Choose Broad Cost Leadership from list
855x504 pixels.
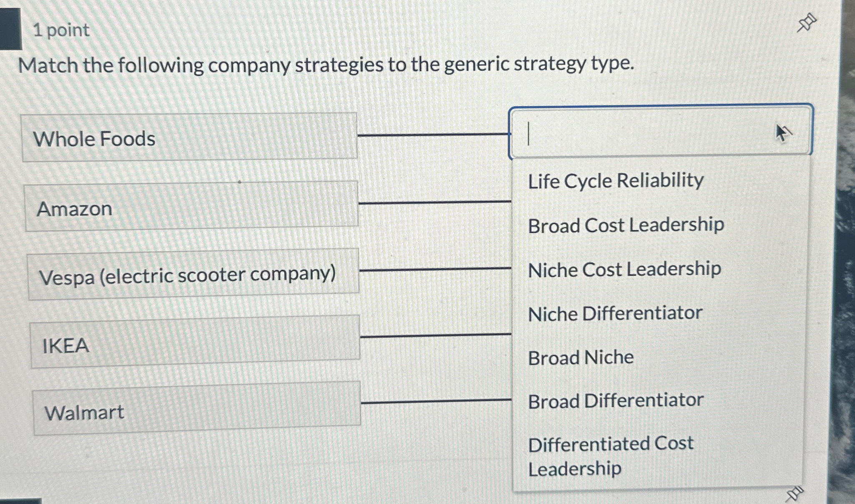626,225
